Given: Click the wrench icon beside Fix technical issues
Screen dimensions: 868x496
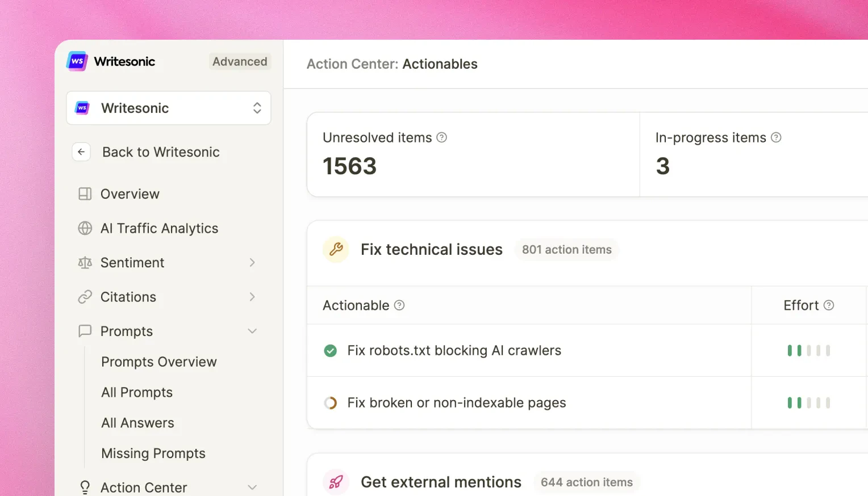Looking at the screenshot, I should point(336,249).
